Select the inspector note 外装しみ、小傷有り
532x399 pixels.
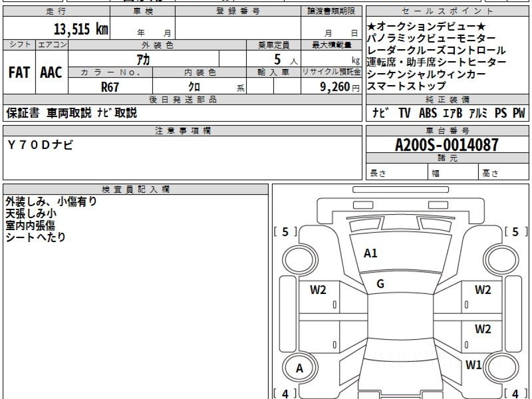[51, 202]
